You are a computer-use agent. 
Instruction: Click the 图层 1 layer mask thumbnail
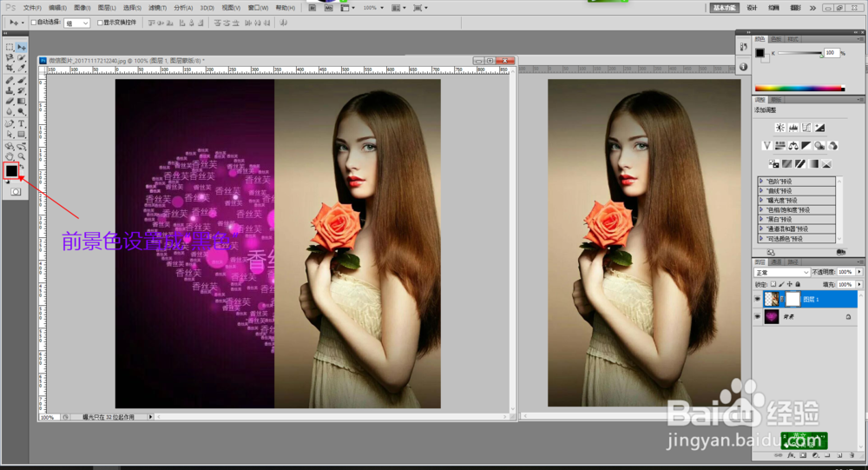coord(792,300)
